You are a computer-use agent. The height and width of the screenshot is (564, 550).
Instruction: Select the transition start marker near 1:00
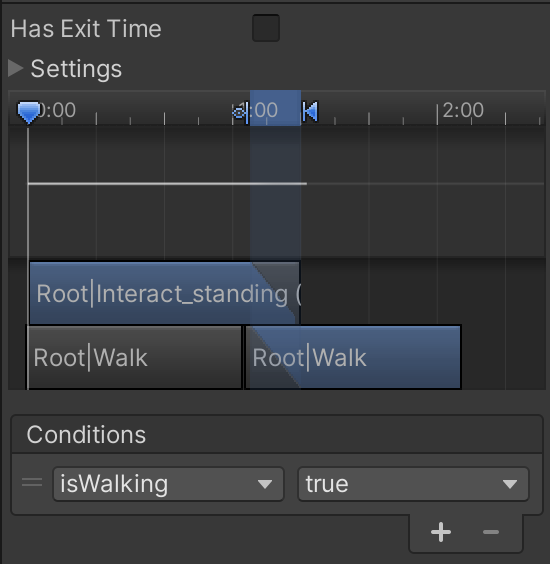coord(241,113)
